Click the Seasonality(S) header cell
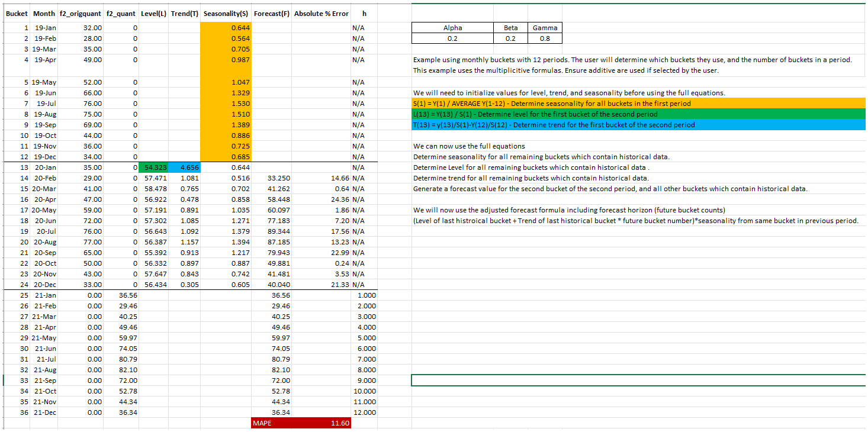The image size is (868, 432). pyautogui.click(x=226, y=14)
